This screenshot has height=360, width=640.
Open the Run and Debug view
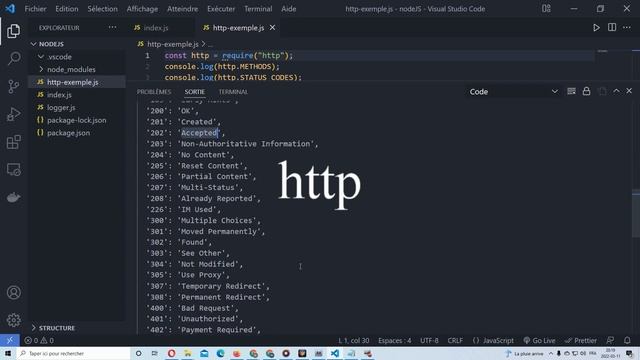point(13,114)
